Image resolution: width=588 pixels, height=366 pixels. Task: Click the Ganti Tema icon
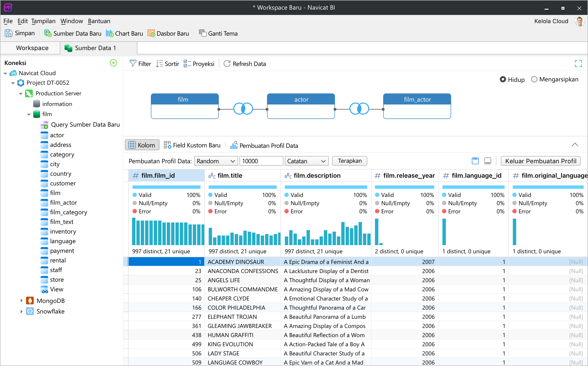[202, 33]
